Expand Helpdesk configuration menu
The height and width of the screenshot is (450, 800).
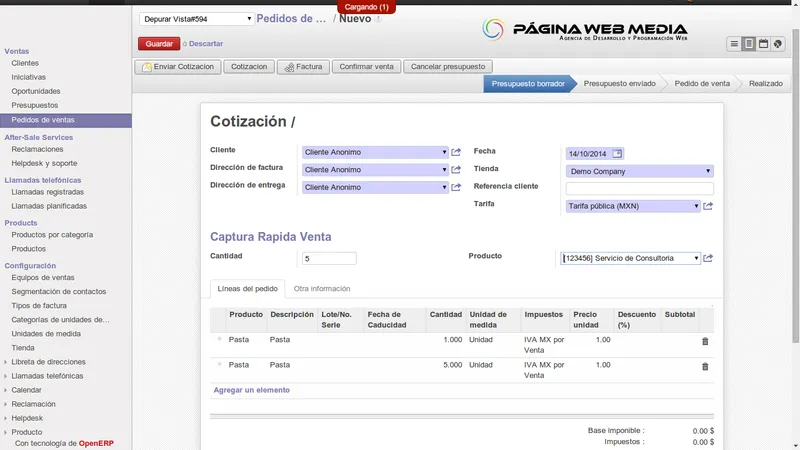coord(27,418)
